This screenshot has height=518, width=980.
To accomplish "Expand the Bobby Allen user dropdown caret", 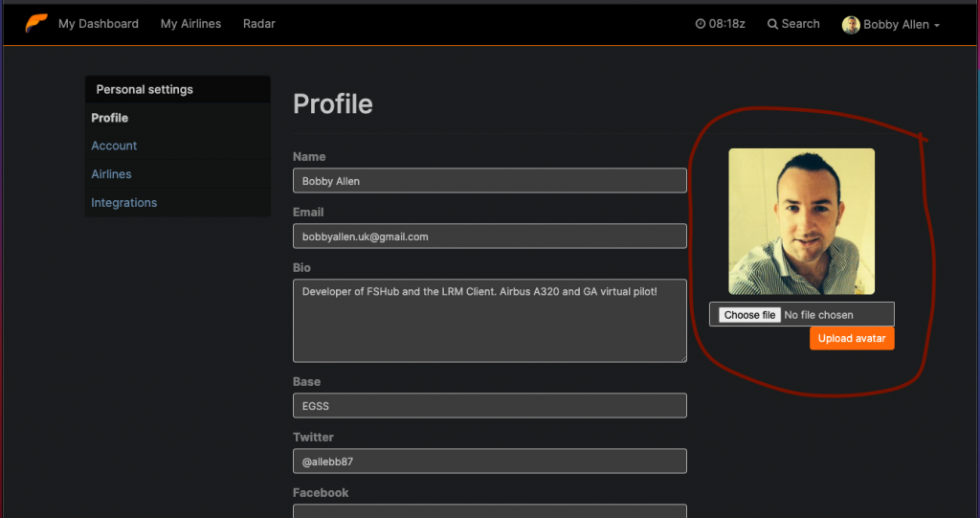I will point(936,26).
